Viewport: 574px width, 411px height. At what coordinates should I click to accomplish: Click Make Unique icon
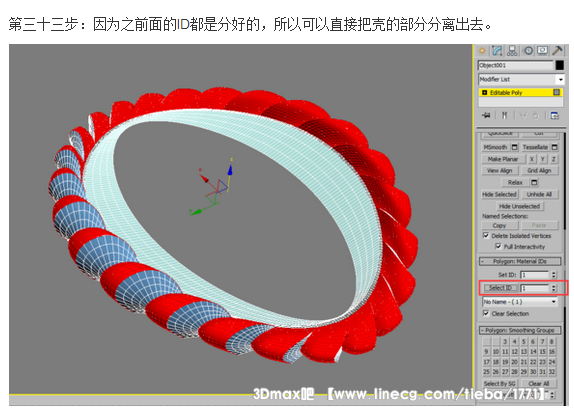pyautogui.click(x=523, y=116)
